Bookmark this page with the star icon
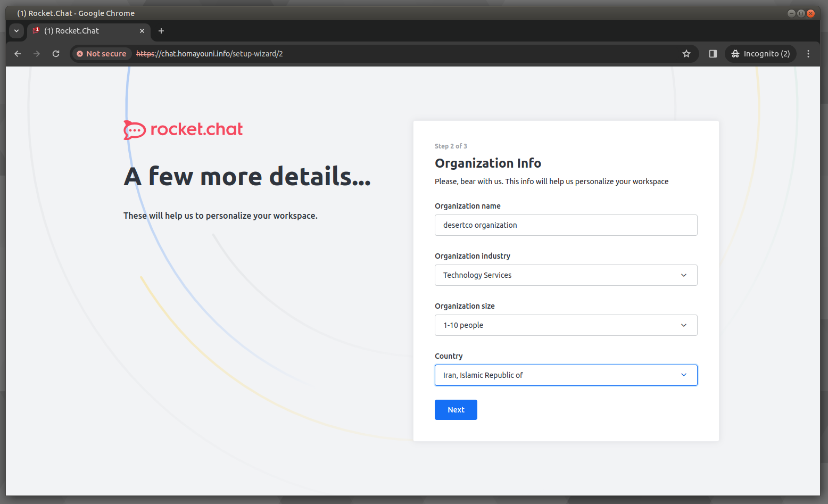The image size is (828, 504). tap(686, 54)
